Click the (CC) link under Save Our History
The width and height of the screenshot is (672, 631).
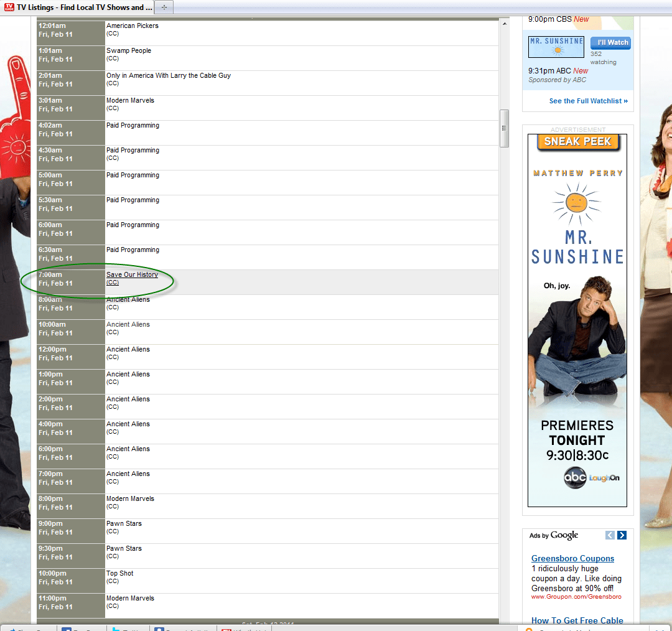click(x=112, y=283)
